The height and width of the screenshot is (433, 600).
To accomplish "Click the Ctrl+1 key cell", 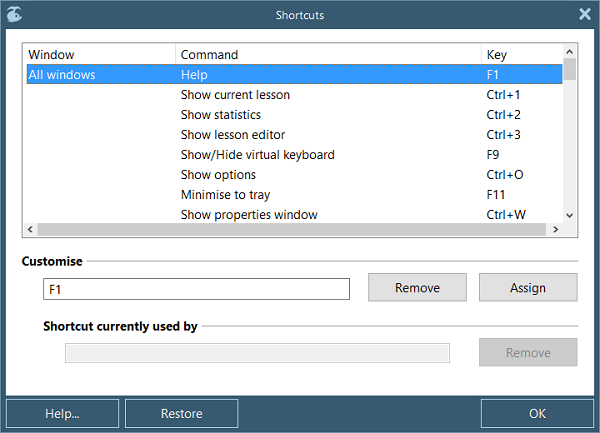I will point(503,94).
